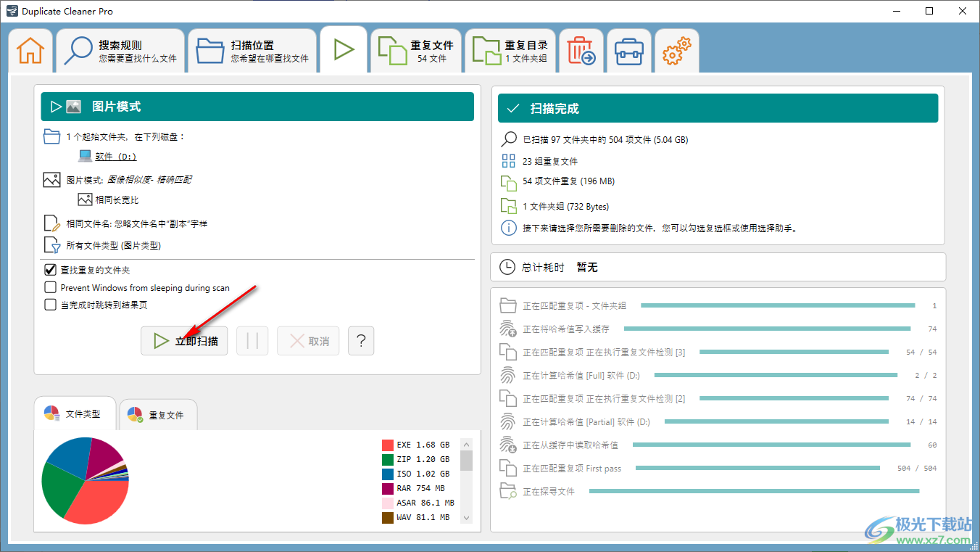980x552 pixels.
Task: Click the text 图片模式: 图像相似度- 精确匹配
Action: click(129, 179)
